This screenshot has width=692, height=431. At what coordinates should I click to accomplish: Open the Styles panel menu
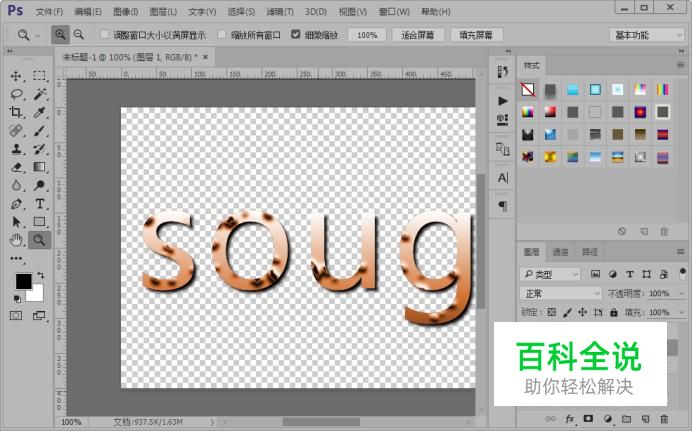click(680, 65)
